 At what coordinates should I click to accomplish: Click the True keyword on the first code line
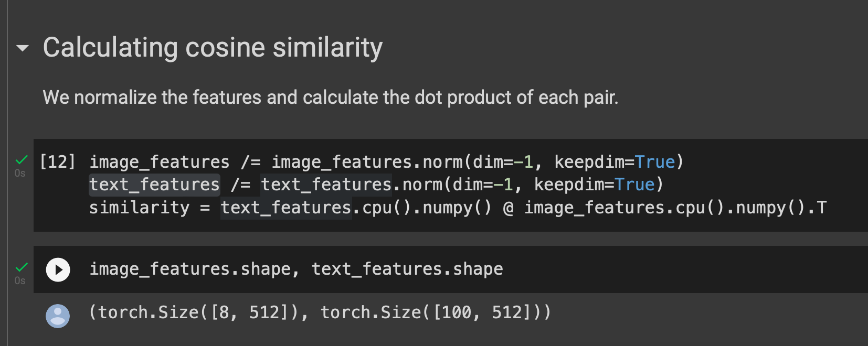point(654,162)
